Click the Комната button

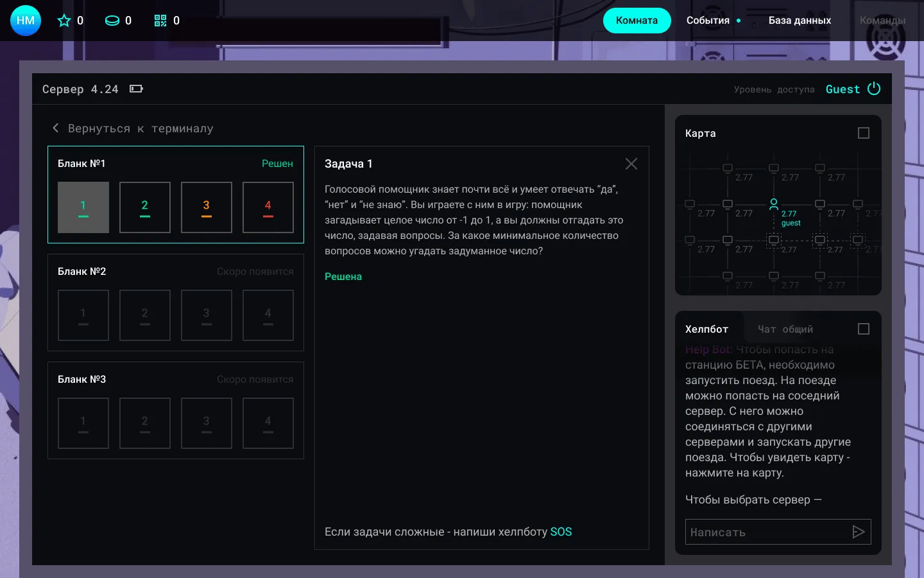pos(637,21)
